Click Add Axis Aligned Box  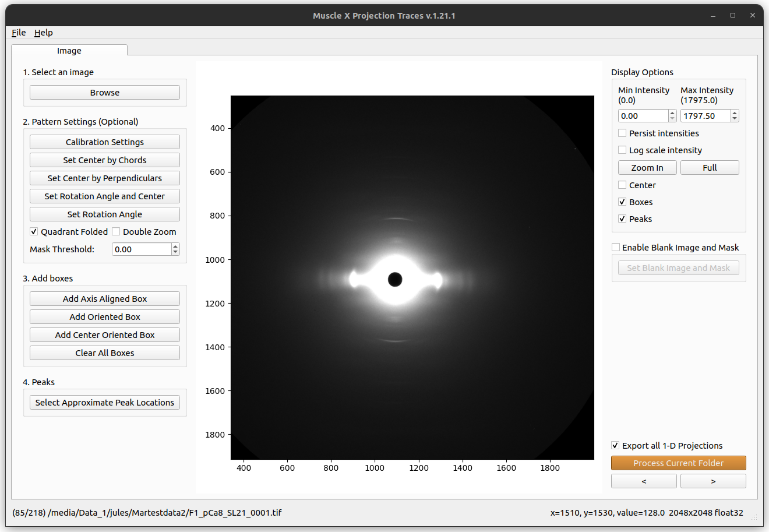[x=105, y=299]
